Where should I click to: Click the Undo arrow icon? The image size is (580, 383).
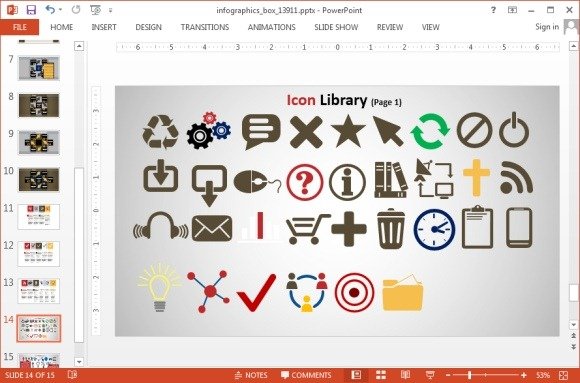(50, 10)
